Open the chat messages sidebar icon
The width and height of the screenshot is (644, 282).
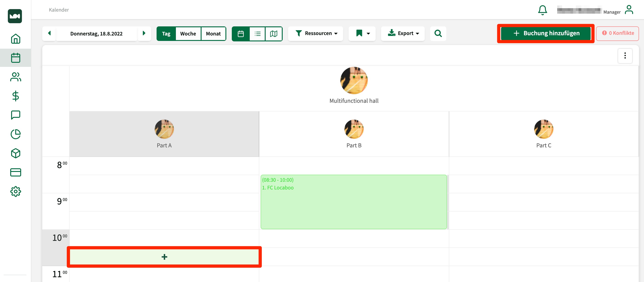[x=15, y=115]
